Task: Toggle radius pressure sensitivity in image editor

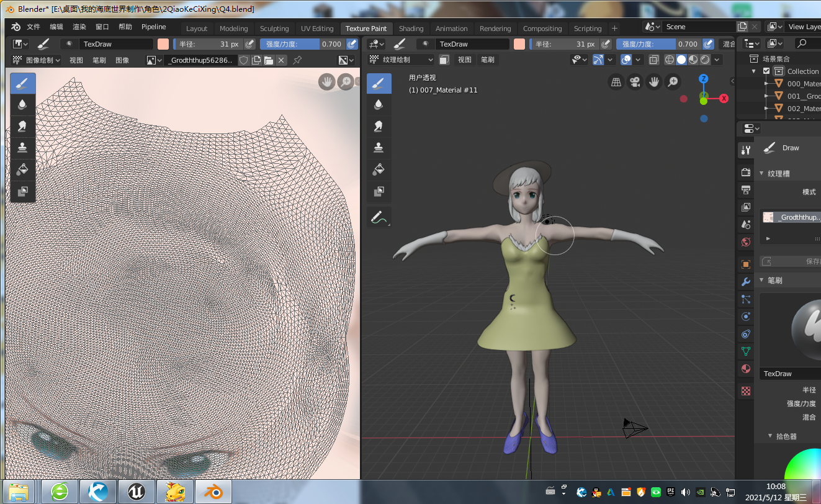Action: click(x=249, y=44)
